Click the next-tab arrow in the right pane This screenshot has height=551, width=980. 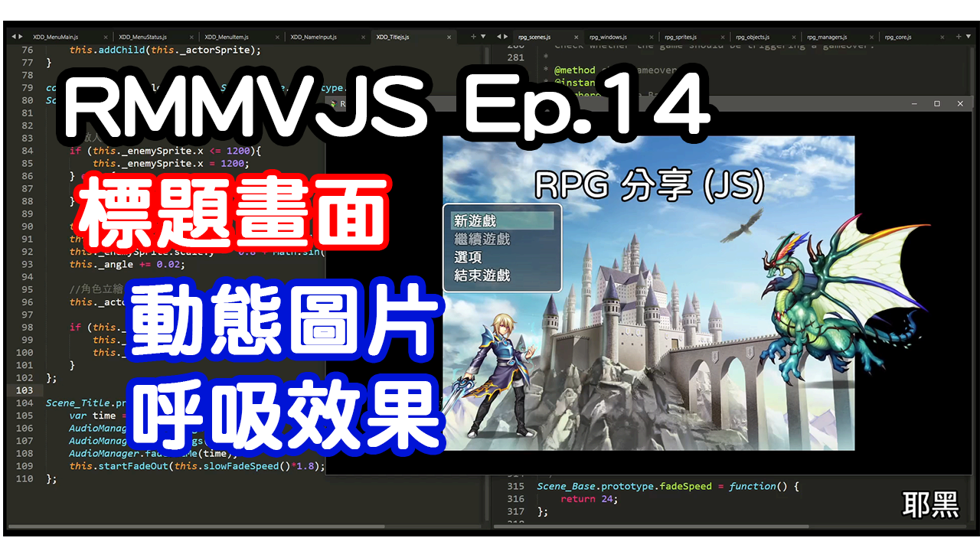[505, 36]
